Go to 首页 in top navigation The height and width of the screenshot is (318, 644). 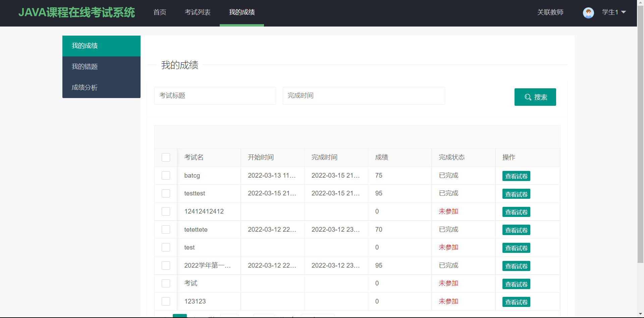click(x=160, y=12)
